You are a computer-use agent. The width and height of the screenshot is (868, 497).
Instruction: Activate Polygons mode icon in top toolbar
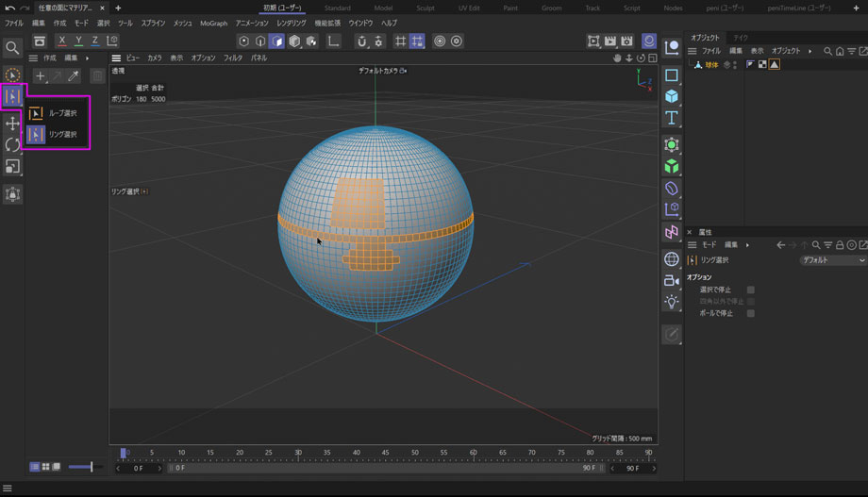(276, 41)
